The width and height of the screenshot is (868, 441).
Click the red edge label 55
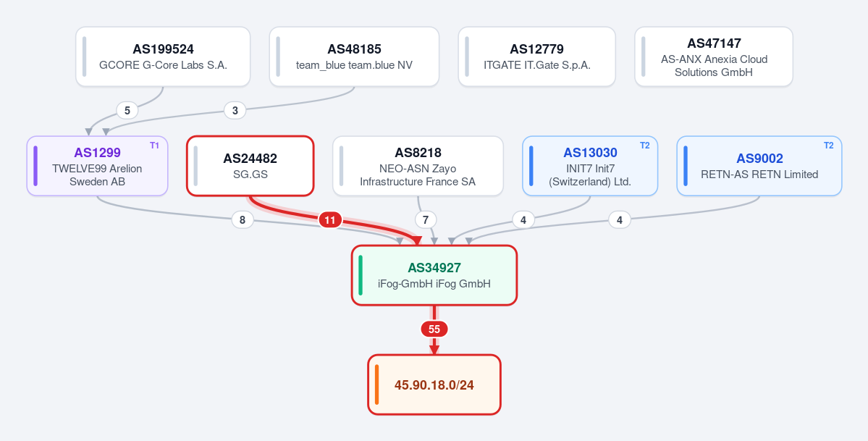[x=434, y=329]
